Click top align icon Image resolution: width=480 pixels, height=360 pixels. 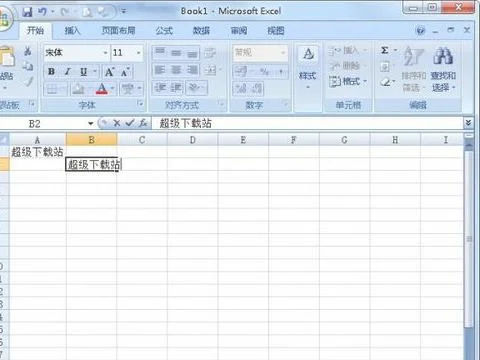[160, 52]
